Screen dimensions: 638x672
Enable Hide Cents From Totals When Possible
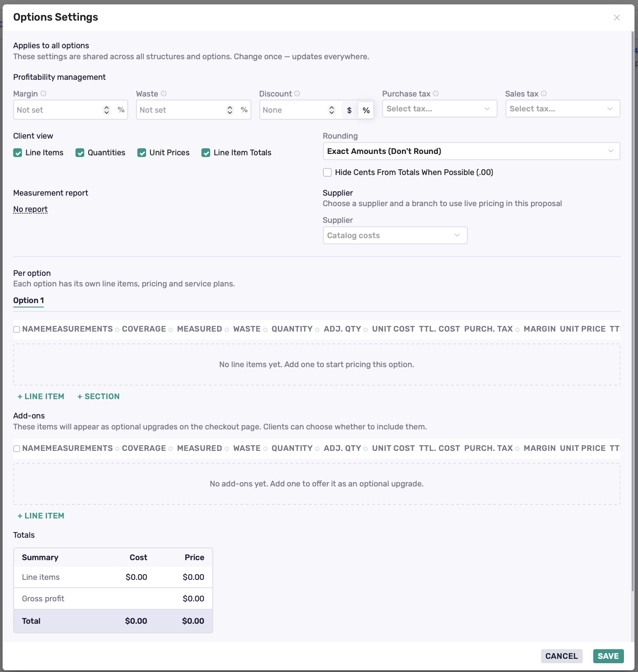[327, 172]
